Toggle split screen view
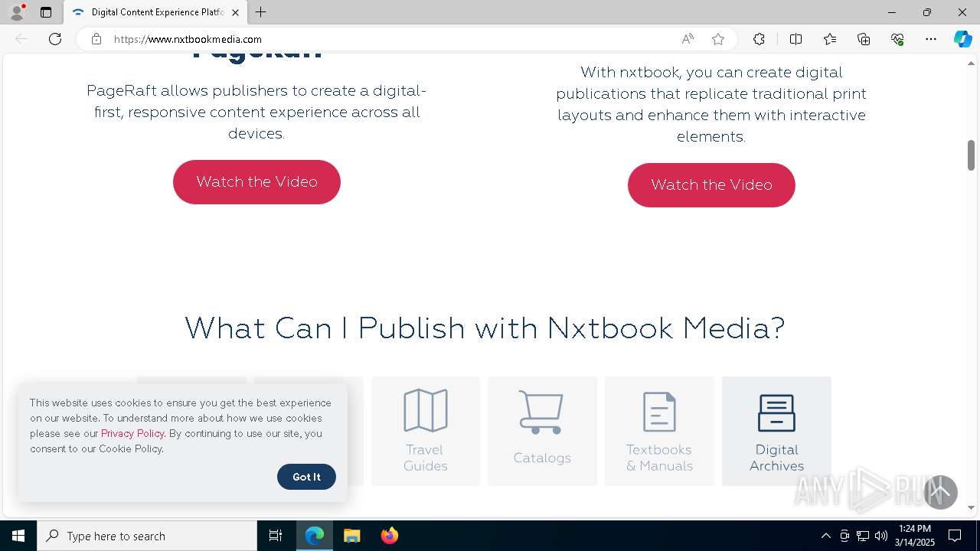The height and width of the screenshot is (551, 980). click(795, 39)
